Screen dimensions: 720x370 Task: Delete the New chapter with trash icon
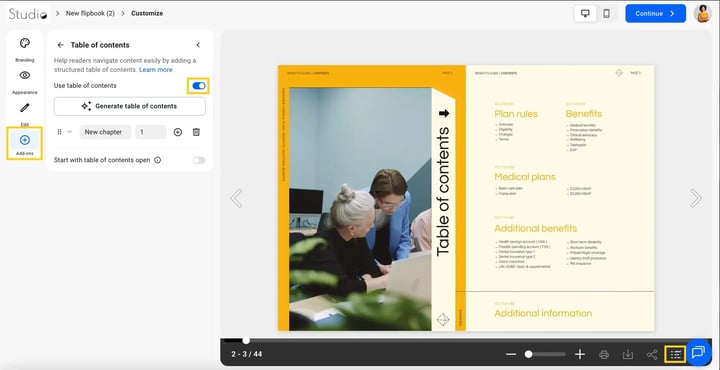point(196,132)
